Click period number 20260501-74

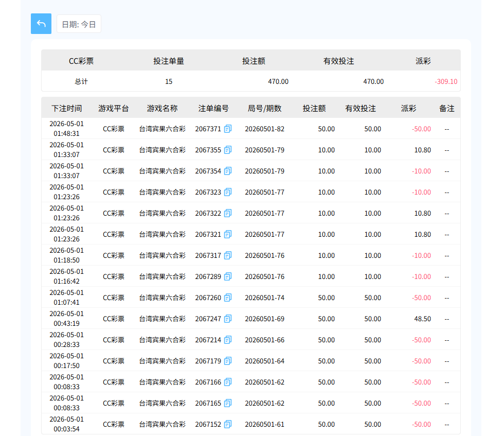coord(264,298)
